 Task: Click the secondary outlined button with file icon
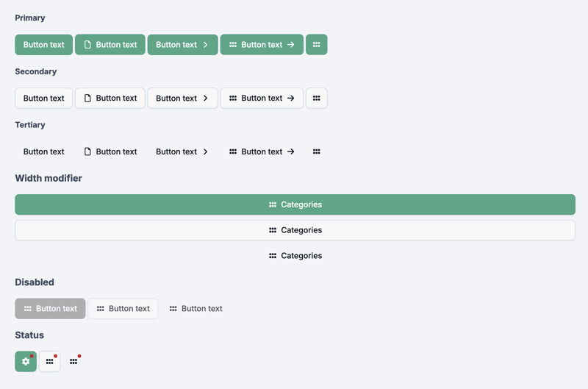pos(110,99)
